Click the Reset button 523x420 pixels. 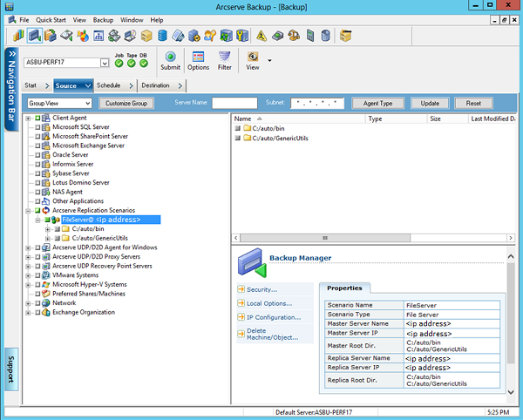coord(473,104)
